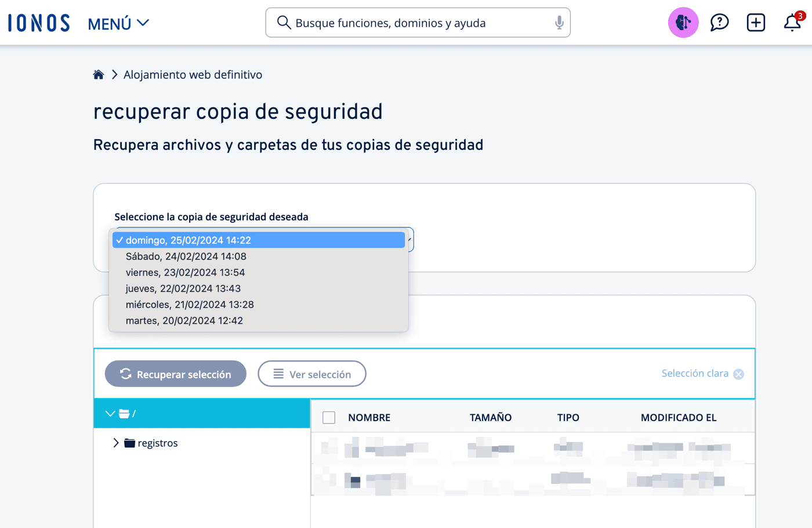Sort by the NOMBRE column header

[x=369, y=418]
